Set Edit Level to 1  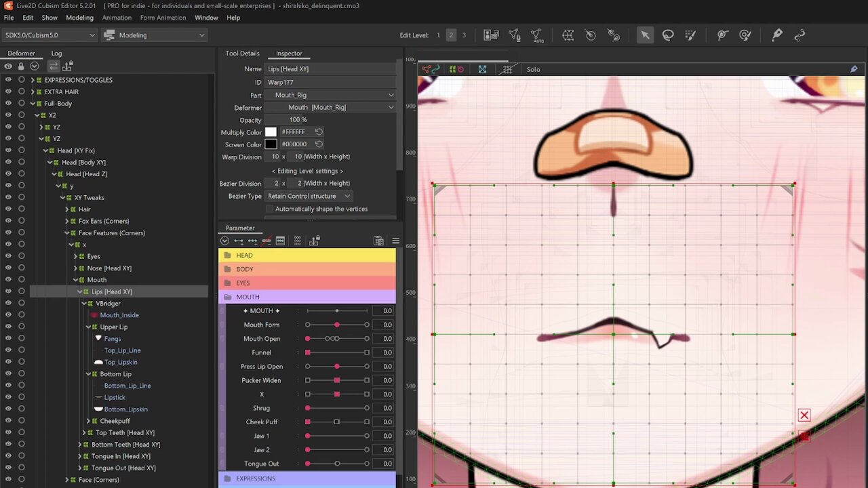(x=438, y=35)
